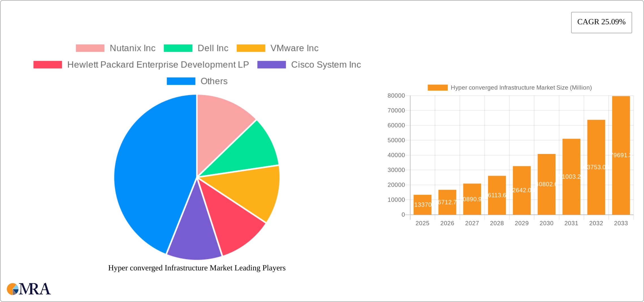Click the chart title Hyper converged Infrastructure Market Leading Players

(197, 268)
